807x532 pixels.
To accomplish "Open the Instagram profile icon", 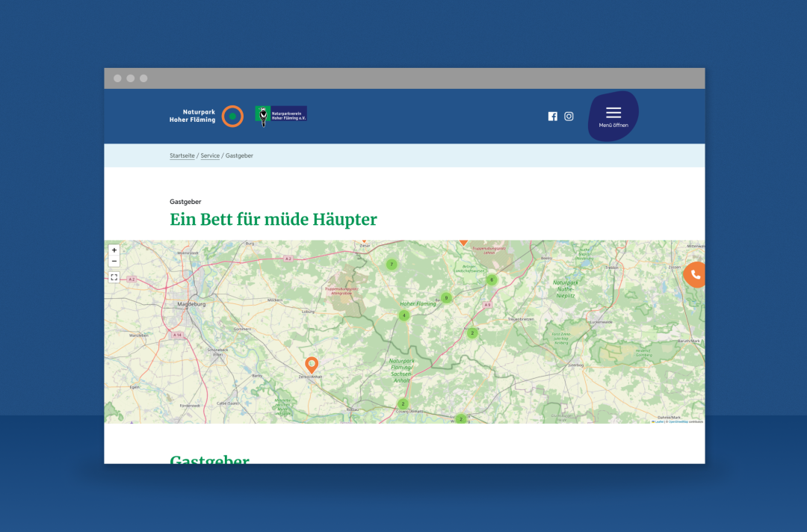I will tap(569, 117).
